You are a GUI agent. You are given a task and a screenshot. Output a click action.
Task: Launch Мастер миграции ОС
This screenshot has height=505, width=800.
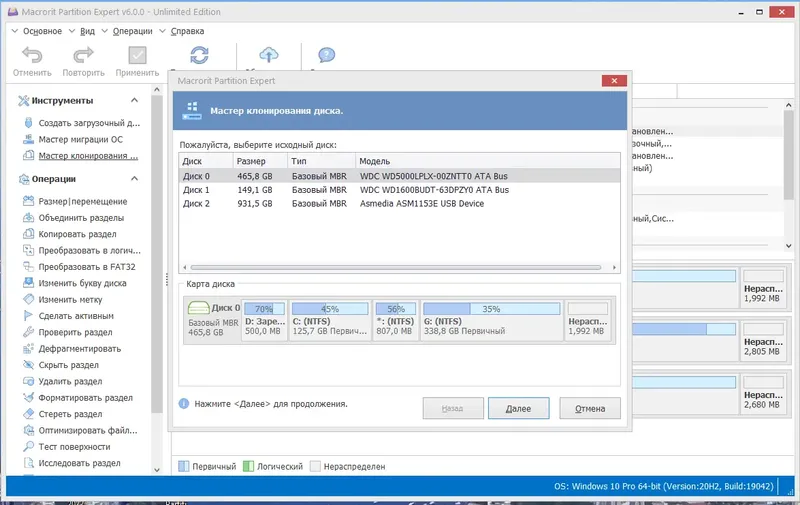click(x=81, y=139)
